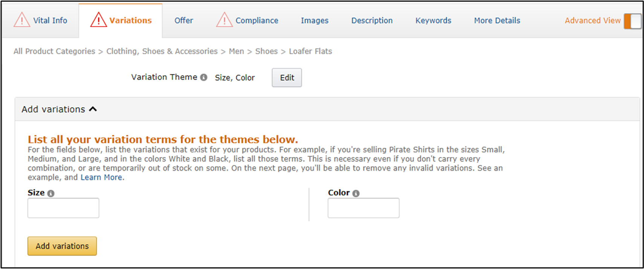Click into the Size input field
Image resolution: width=644 pixels, height=269 pixels.
pos(63,208)
